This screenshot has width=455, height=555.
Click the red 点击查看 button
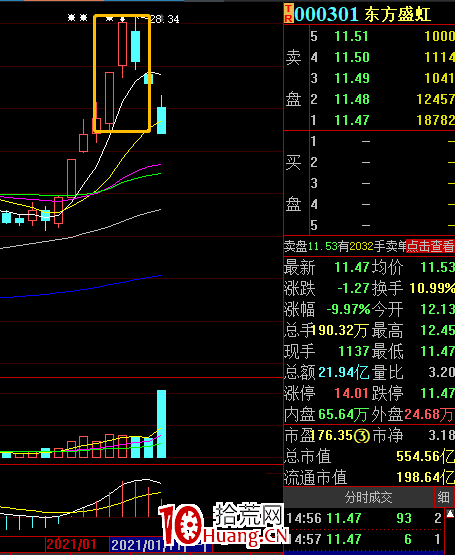pyautogui.click(x=430, y=246)
